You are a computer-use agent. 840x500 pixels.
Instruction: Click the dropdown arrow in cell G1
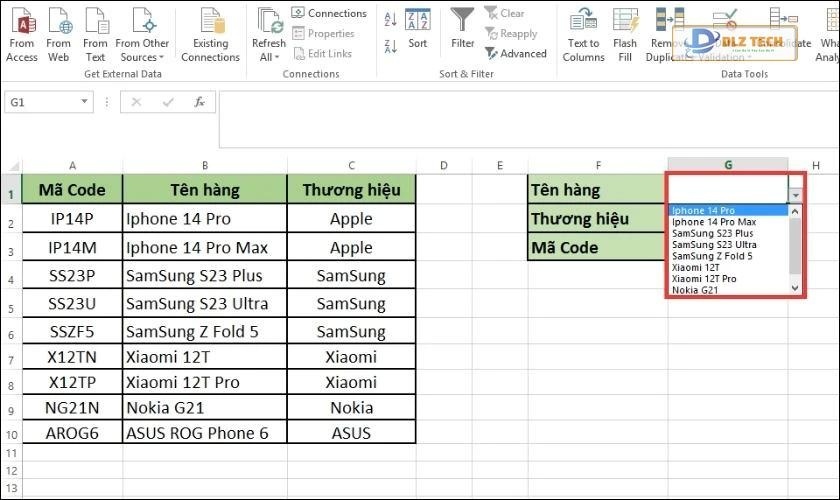click(x=796, y=196)
